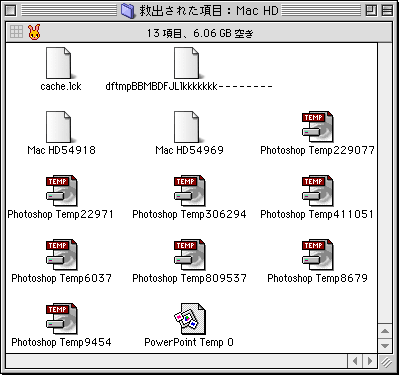Click Photoshop Temp809537 icon

[x=189, y=255]
